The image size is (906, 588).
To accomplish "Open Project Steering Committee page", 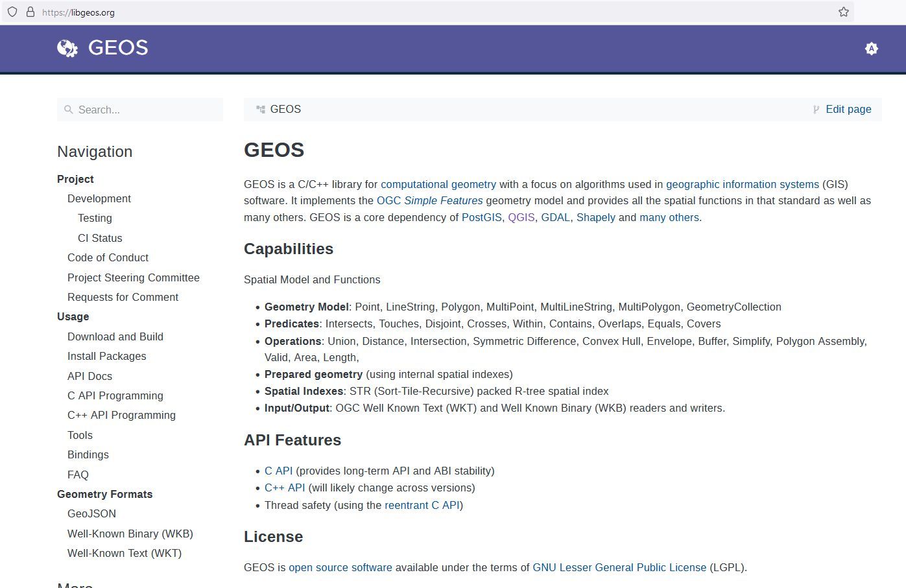I will coord(134,277).
